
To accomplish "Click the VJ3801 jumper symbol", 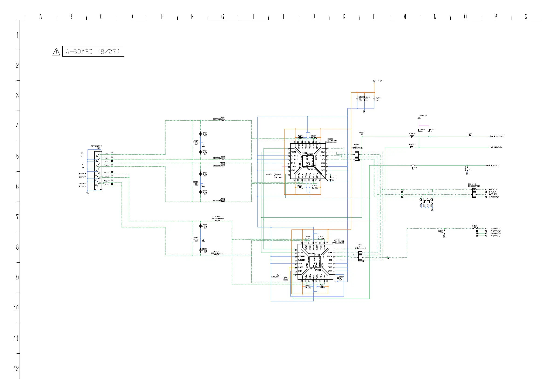I will [412, 136].
